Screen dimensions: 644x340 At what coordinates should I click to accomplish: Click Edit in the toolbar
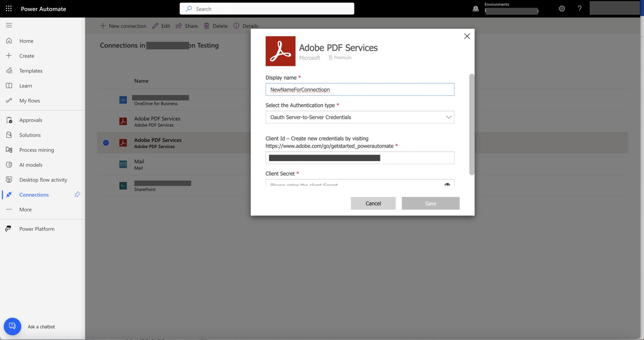click(x=161, y=26)
